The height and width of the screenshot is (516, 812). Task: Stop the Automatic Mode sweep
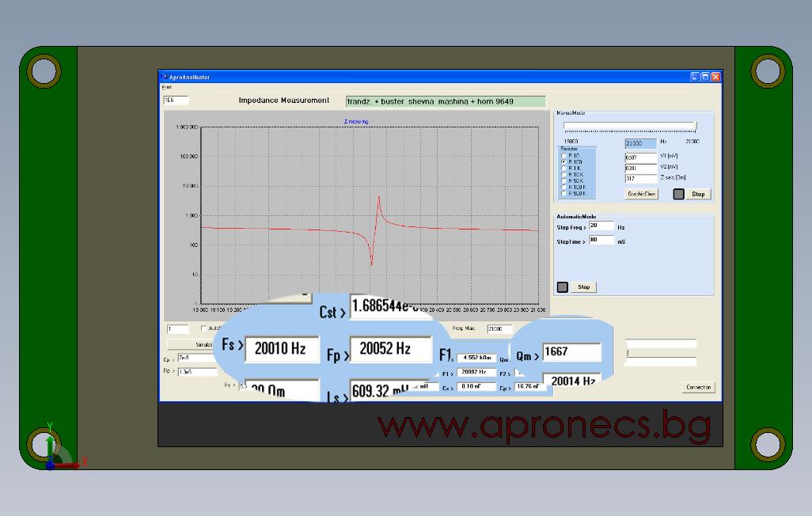(583, 287)
